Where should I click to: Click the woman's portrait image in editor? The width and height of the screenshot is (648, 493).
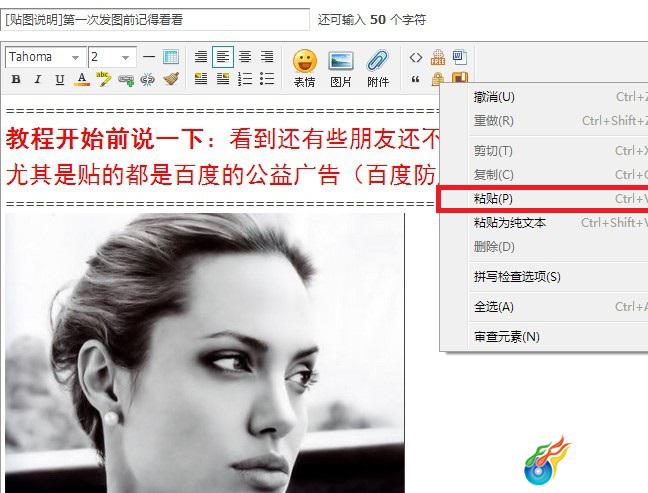pyautogui.click(x=205, y=353)
